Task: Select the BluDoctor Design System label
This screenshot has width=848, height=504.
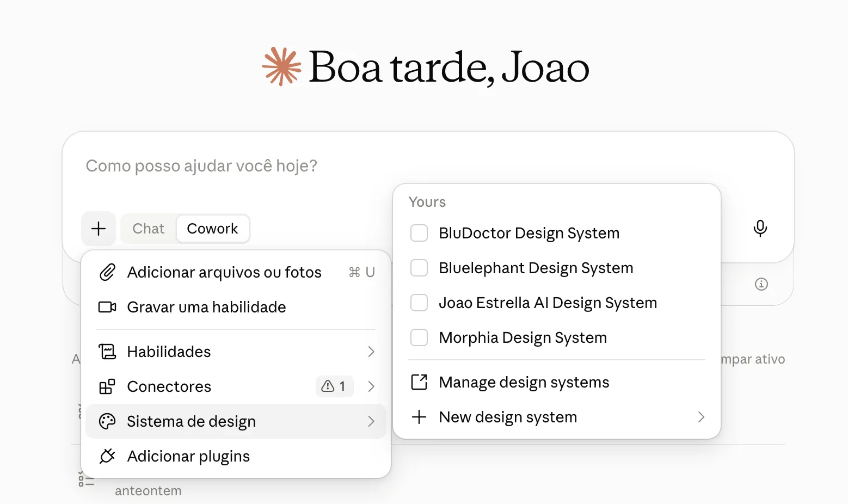Action: (x=529, y=233)
